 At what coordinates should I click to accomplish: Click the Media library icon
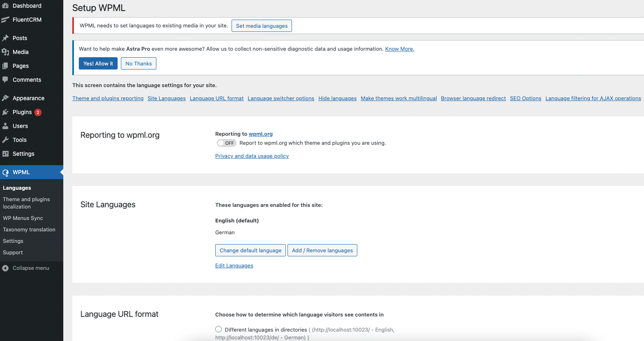click(x=5, y=52)
